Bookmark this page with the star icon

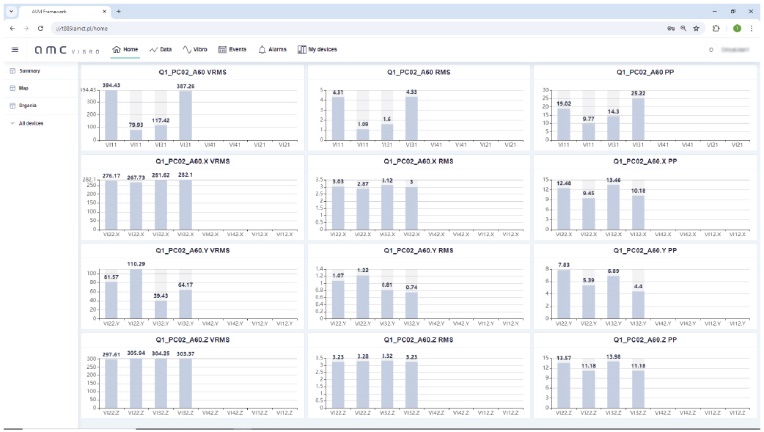pyautogui.click(x=696, y=28)
